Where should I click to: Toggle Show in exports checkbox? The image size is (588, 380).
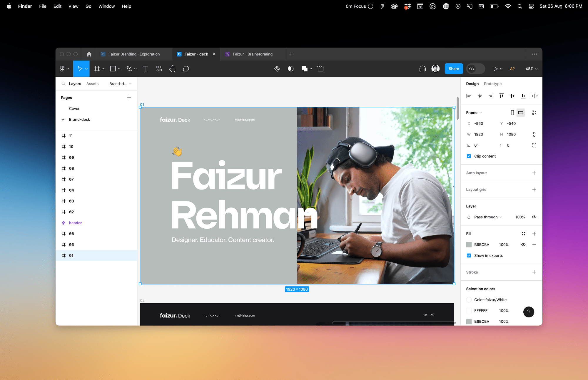pos(468,255)
